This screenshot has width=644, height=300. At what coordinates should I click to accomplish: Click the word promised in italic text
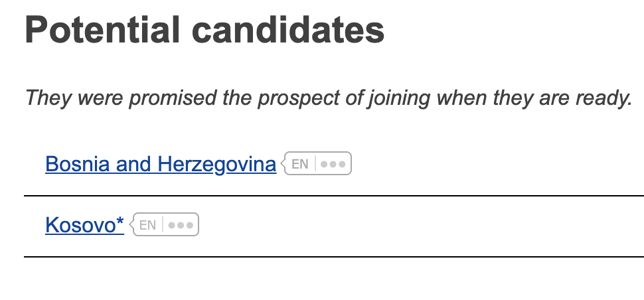tap(161, 100)
